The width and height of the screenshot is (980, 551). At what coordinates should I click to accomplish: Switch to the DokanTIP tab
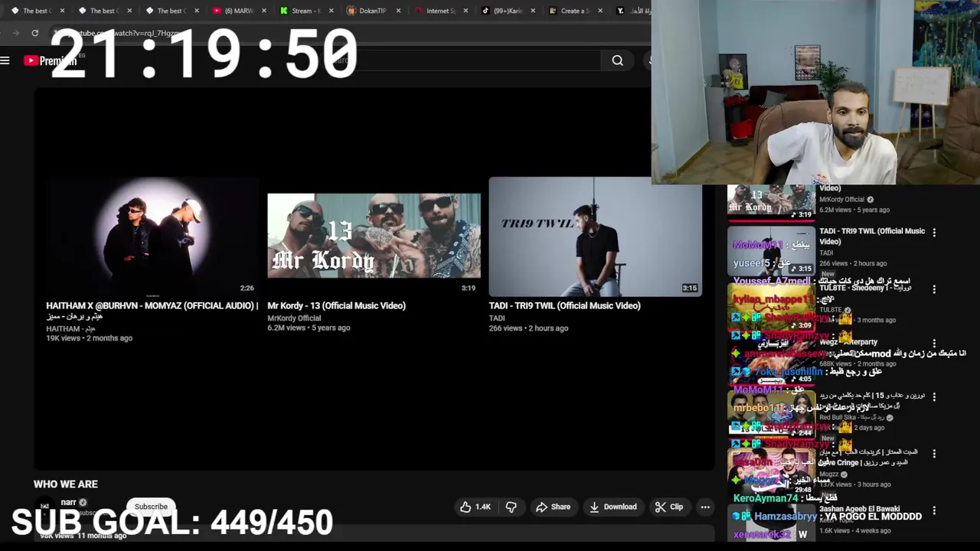(x=371, y=11)
